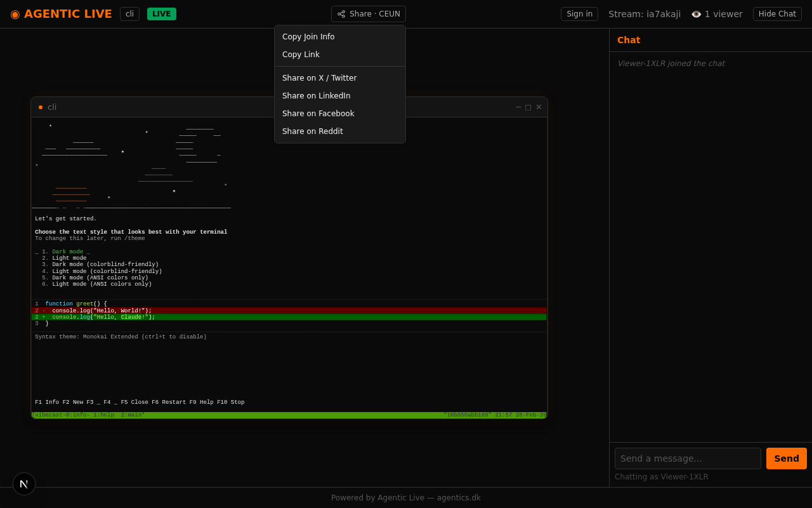Collapse the Share · CEUN dropdown
The width and height of the screenshot is (812, 508).
click(x=369, y=14)
